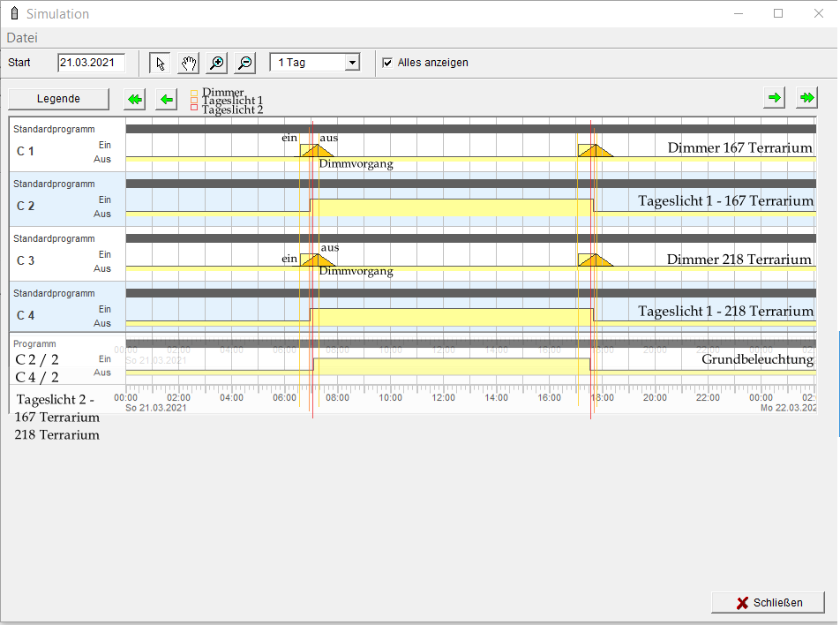Click the yellow Dimmer legend swatch
The image size is (840, 625).
[x=194, y=93]
